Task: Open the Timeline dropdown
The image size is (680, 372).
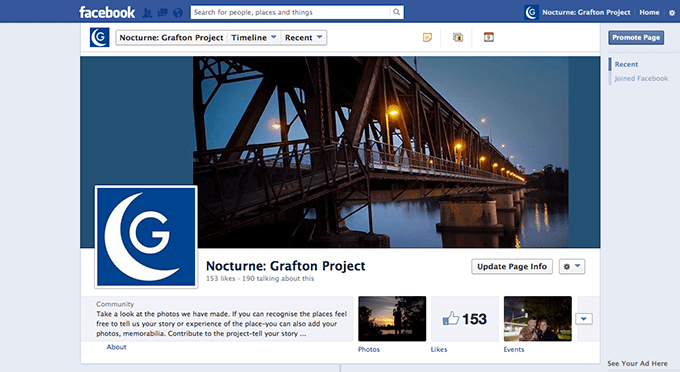Action: coord(254,38)
